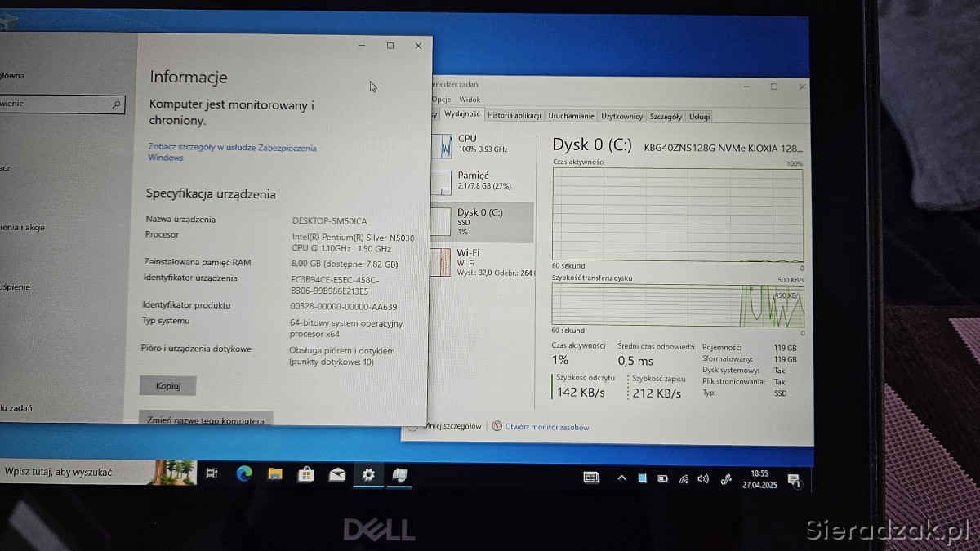Select the Dysk 0 (C:) performance entry
Viewport: 980px width, 551px height.
pos(482,222)
